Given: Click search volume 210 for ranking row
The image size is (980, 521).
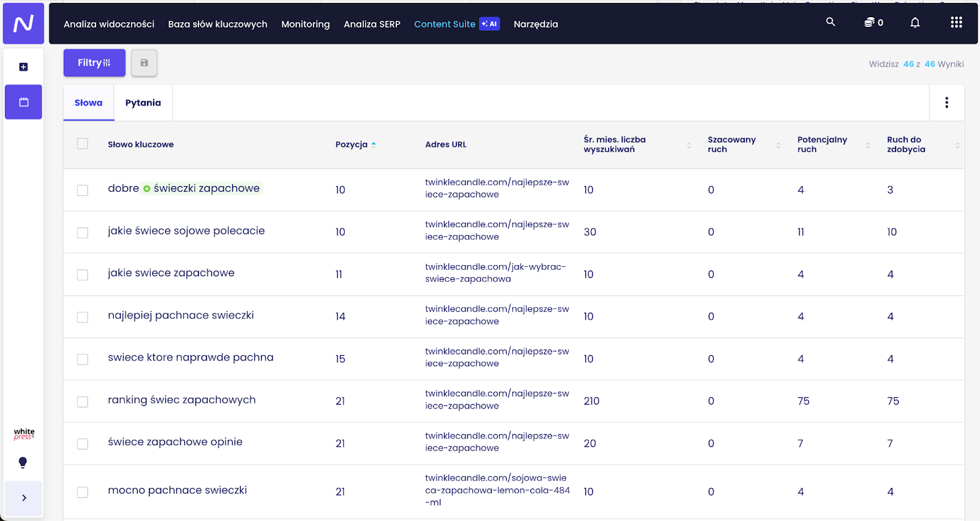Looking at the screenshot, I should pyautogui.click(x=592, y=401).
